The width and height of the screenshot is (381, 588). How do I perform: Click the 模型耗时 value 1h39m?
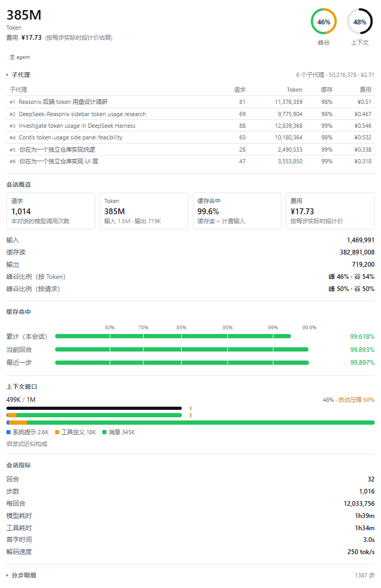coord(365,516)
